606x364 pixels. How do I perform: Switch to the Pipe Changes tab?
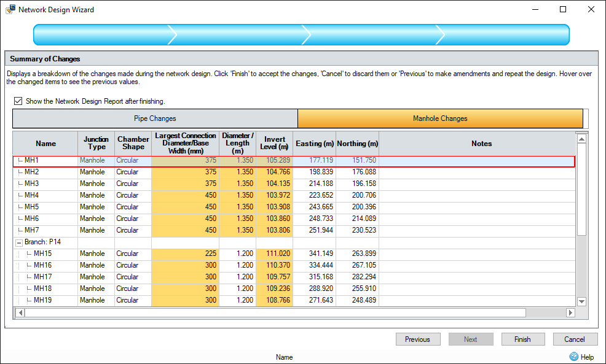pyautogui.click(x=155, y=118)
